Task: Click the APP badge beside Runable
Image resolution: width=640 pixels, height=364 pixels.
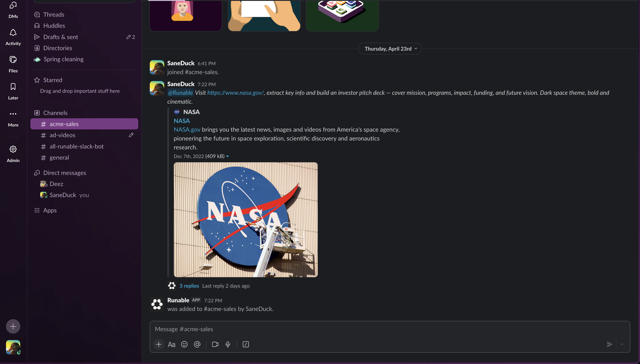Action: click(x=196, y=300)
